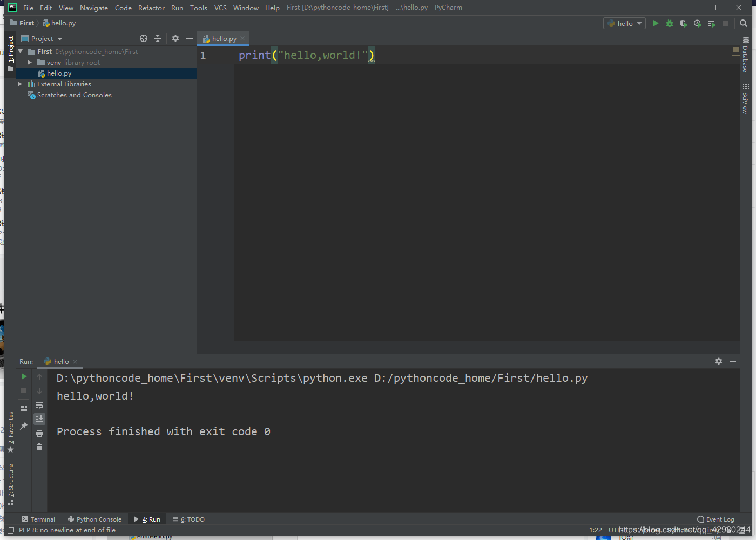This screenshot has width=756, height=540.
Task: Switch to the TODO tool window tab
Action: point(188,519)
